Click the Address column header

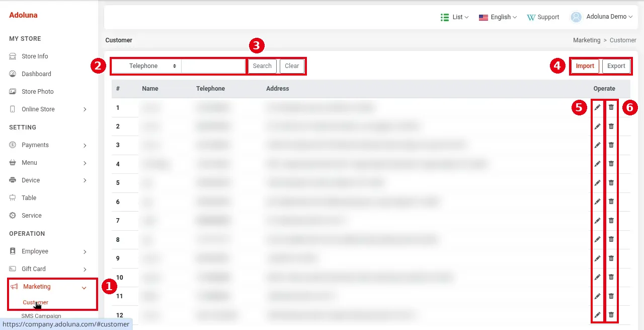coord(278,89)
